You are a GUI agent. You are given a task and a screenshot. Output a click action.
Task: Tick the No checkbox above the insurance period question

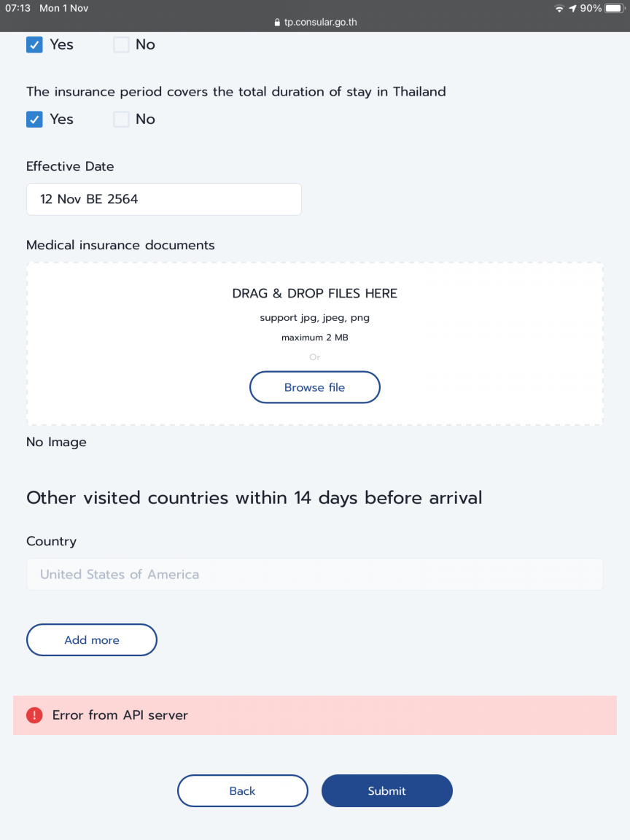tap(121, 45)
